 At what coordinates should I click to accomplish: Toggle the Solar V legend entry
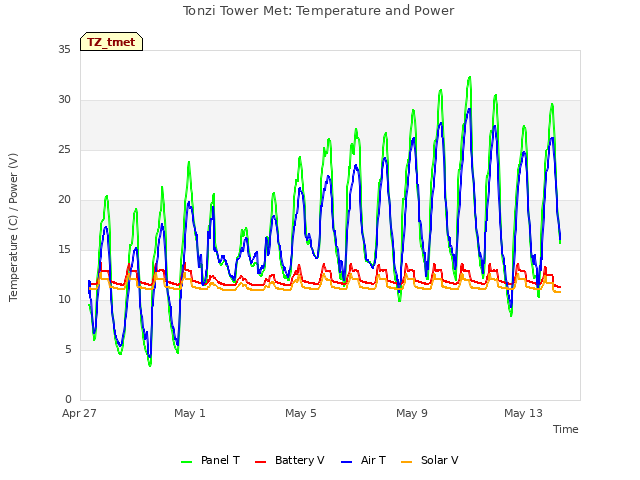coord(430,460)
